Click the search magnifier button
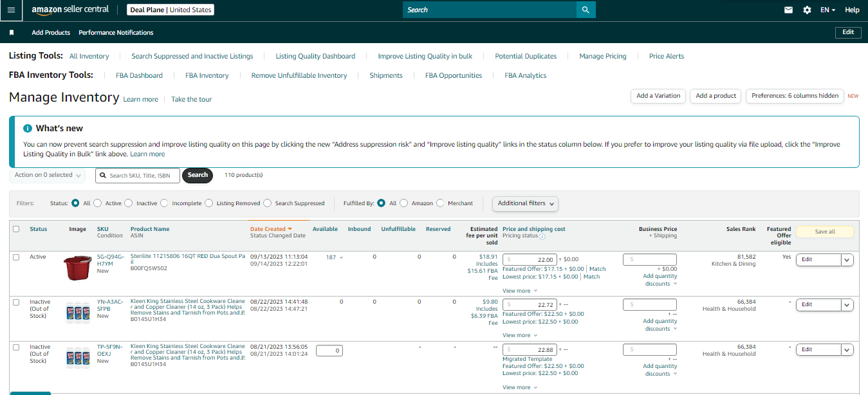Viewport: 868px width, 395px height. pos(586,10)
